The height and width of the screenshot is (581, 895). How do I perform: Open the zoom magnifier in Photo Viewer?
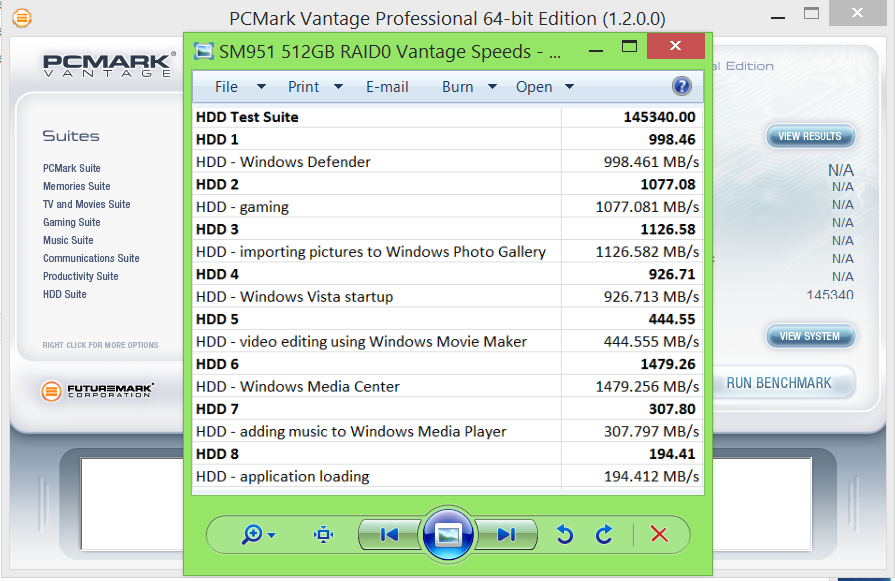(252, 535)
